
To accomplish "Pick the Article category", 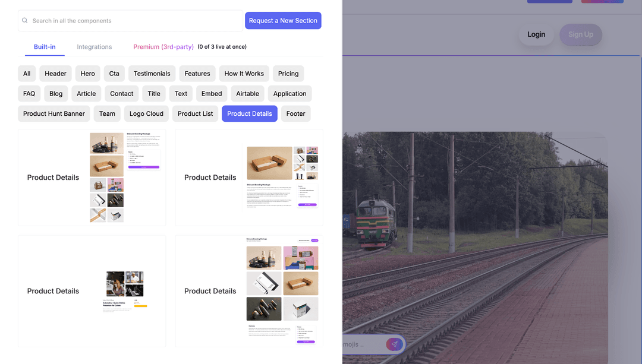I will pos(86,94).
